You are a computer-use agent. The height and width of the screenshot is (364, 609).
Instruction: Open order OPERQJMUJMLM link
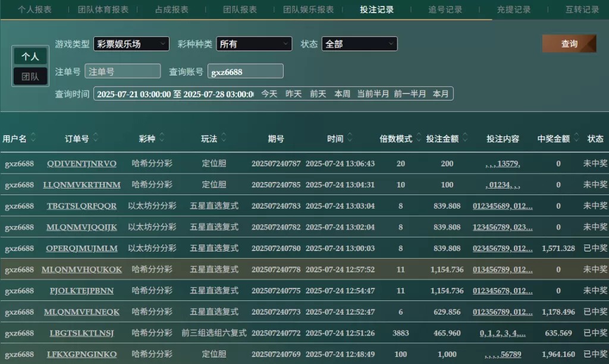point(81,248)
